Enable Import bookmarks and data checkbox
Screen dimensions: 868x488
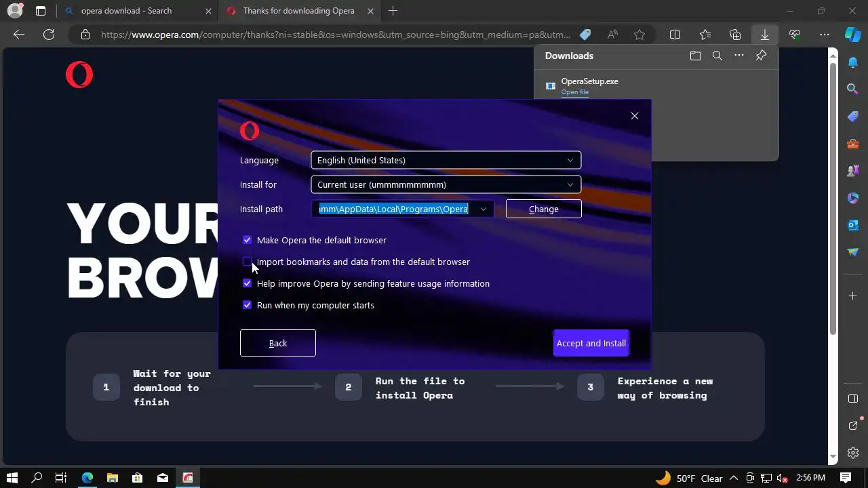tap(247, 262)
